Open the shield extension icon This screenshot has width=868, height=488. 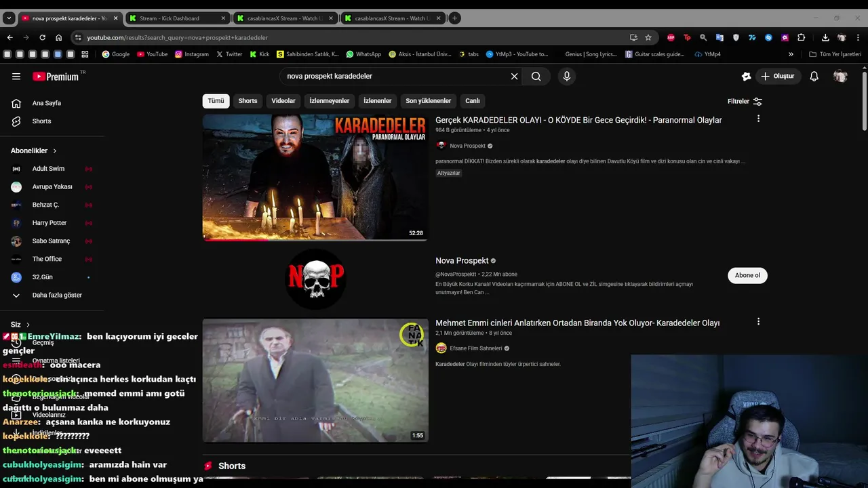point(736,37)
